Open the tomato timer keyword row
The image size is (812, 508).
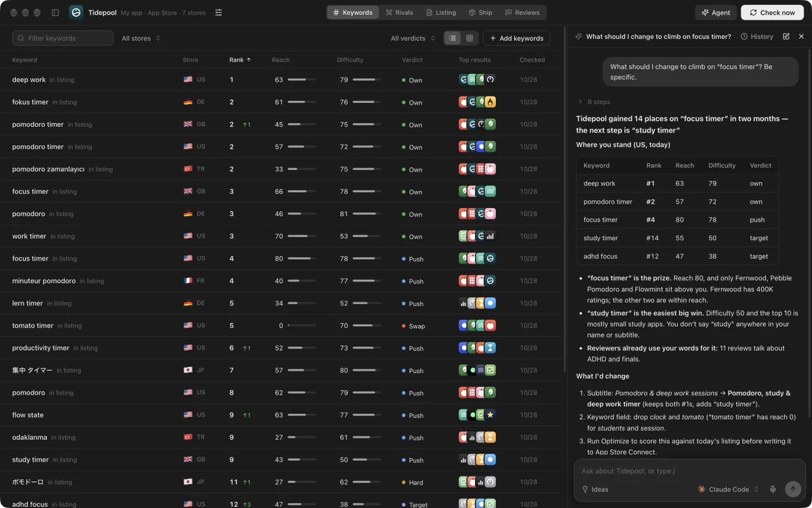(281, 326)
